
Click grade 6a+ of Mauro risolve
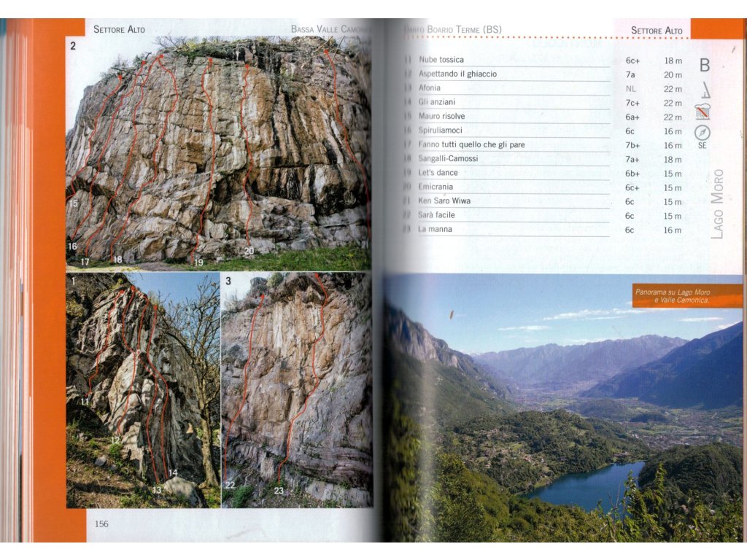point(632,117)
